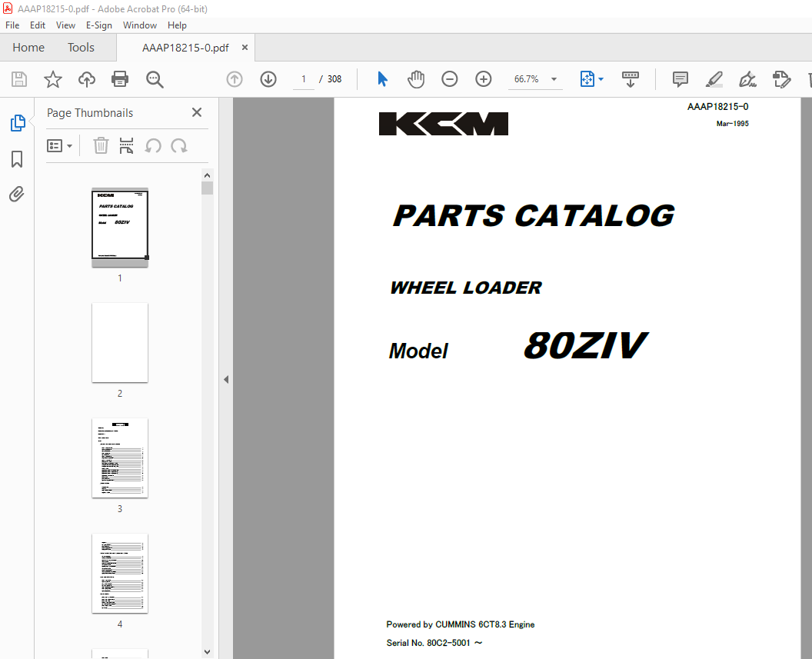Click the Powered by CUMMINS 6CT8.3 Engine text

pyautogui.click(x=461, y=624)
